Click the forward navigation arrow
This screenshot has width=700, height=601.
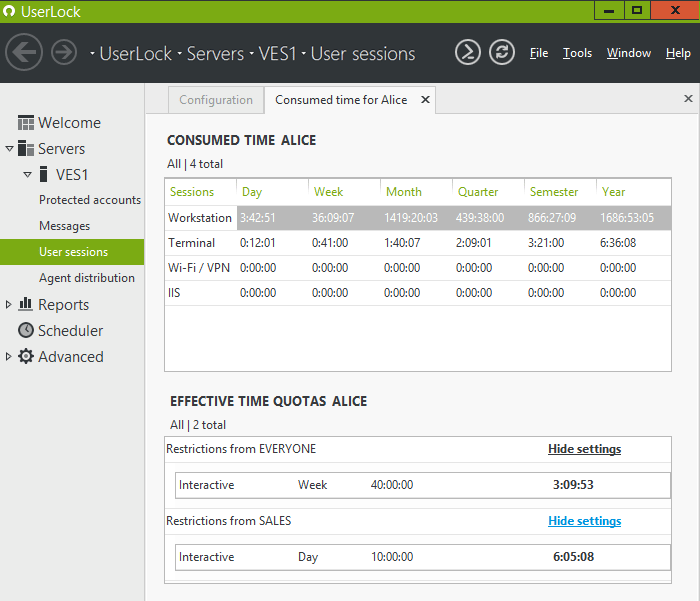tap(64, 52)
